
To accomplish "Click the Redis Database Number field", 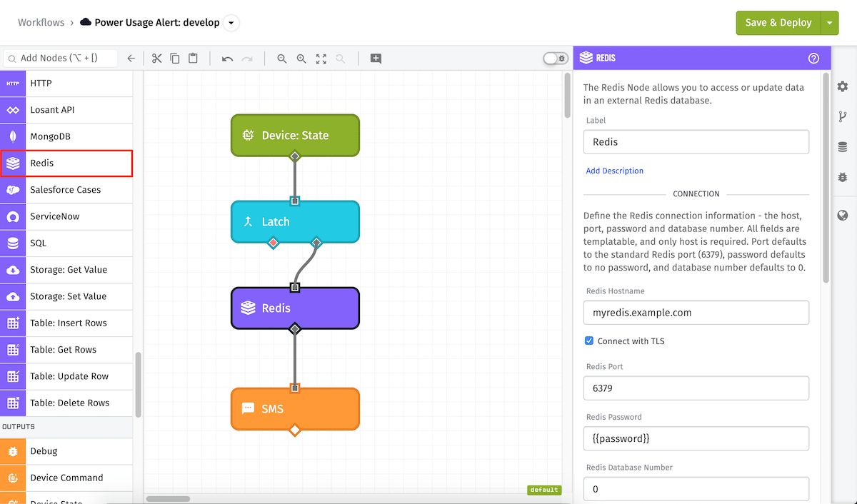I will [x=696, y=489].
